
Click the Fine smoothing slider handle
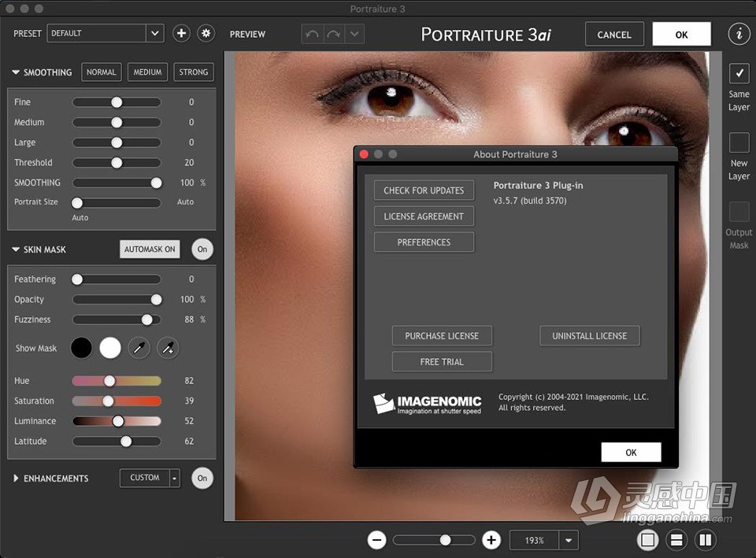[x=117, y=102]
